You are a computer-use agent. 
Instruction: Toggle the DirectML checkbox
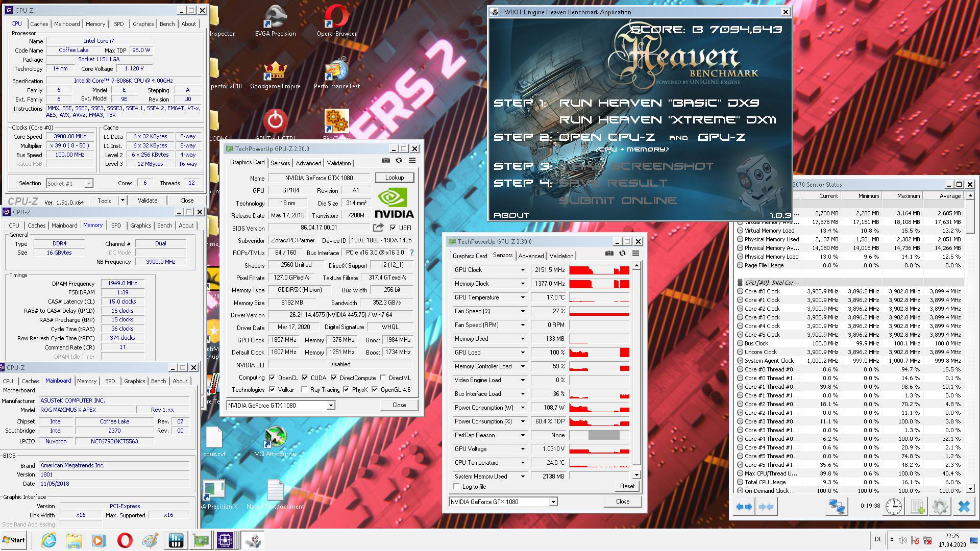[382, 378]
